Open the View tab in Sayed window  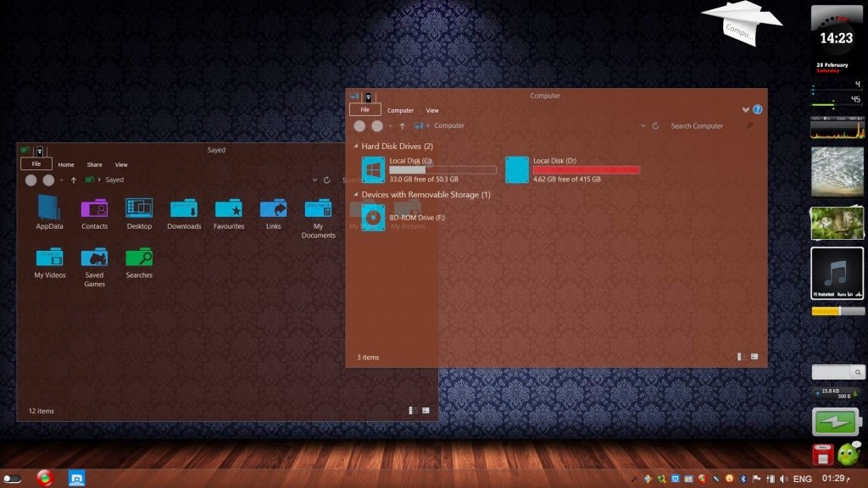click(x=121, y=164)
